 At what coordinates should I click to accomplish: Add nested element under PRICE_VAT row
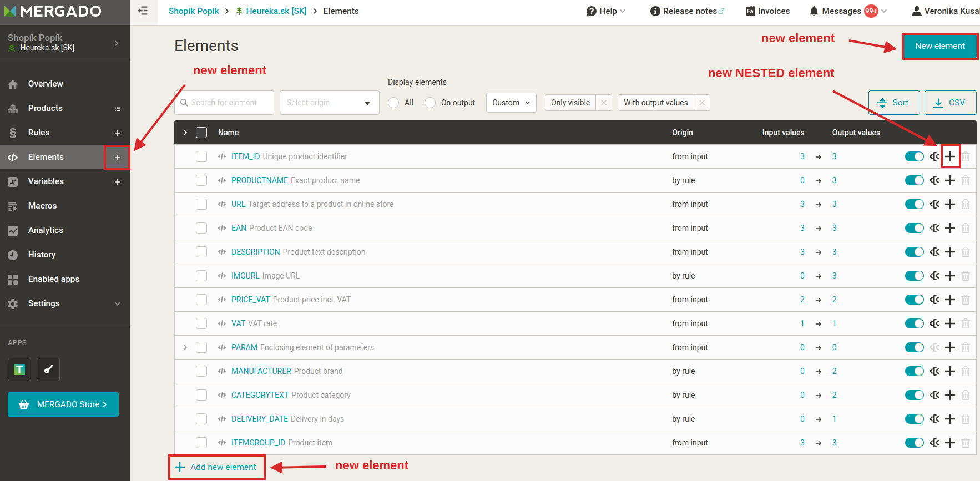pyautogui.click(x=950, y=300)
